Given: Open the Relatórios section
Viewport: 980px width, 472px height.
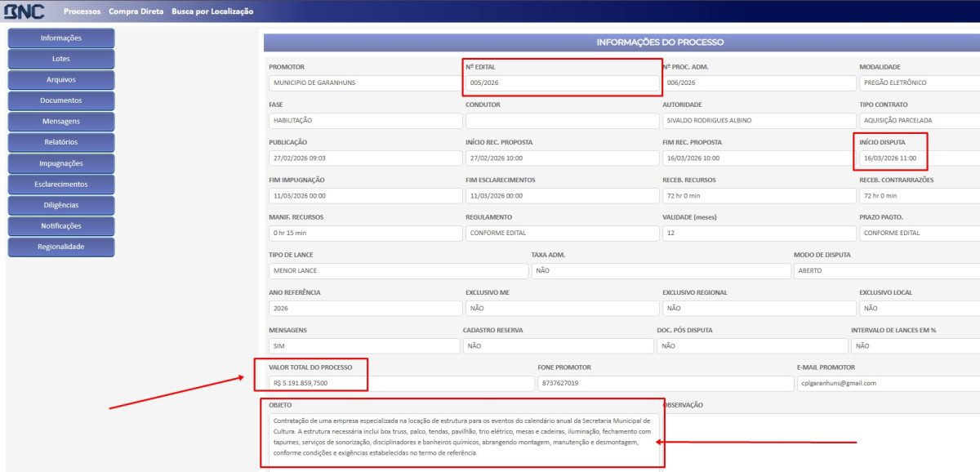Looking at the screenshot, I should [61, 142].
